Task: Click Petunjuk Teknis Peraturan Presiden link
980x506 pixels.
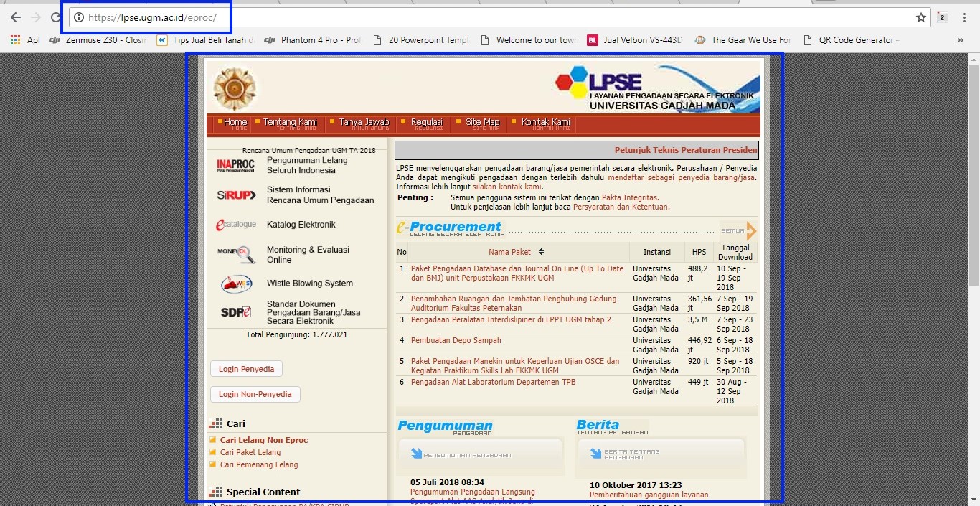Action: pyautogui.click(x=685, y=150)
